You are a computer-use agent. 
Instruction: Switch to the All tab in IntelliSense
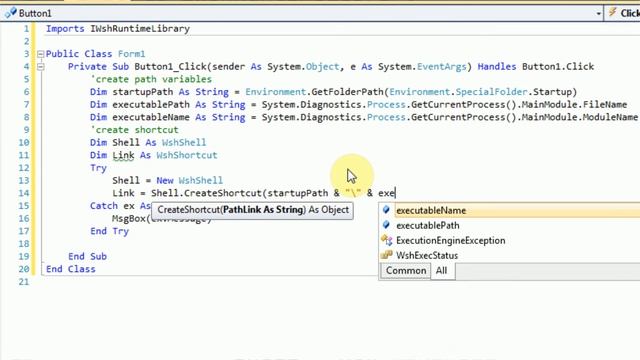click(442, 271)
